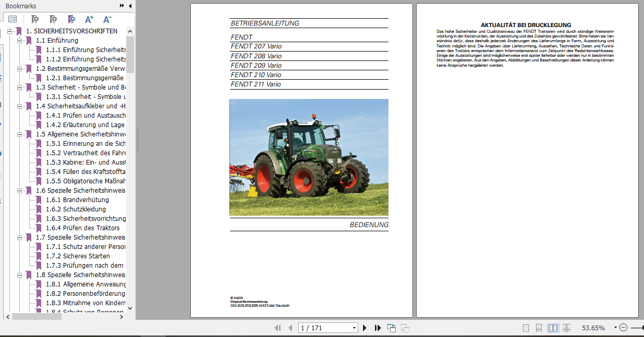Switch to single page view mode
The image size is (644, 337).
[526, 328]
